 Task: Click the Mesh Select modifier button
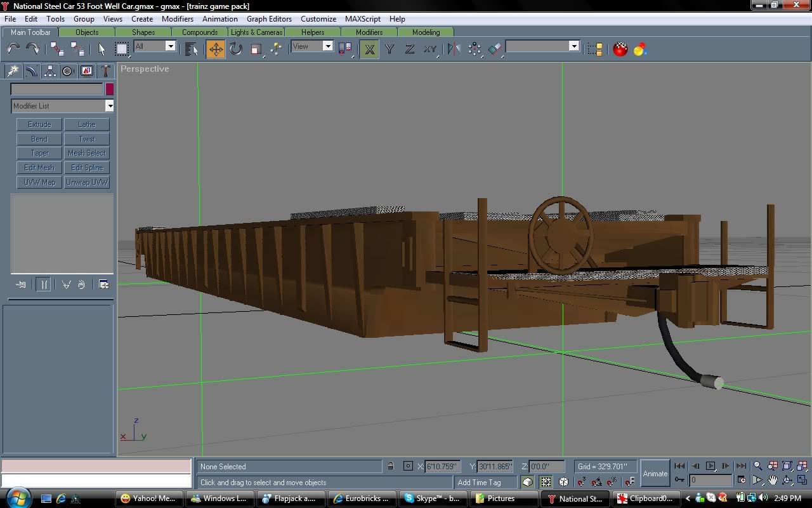click(87, 153)
